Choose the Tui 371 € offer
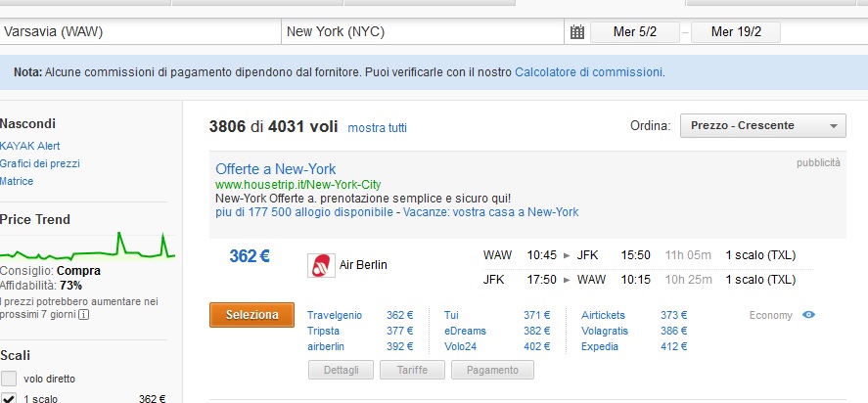 point(496,315)
